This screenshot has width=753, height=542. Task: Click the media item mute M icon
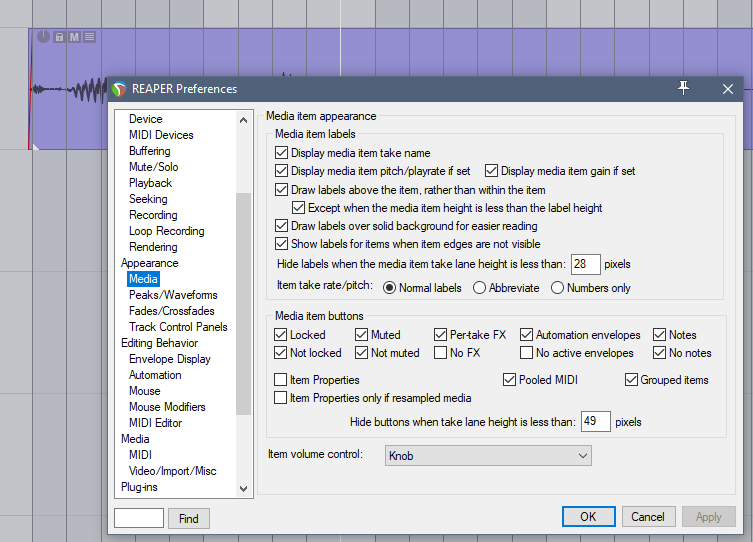click(74, 37)
